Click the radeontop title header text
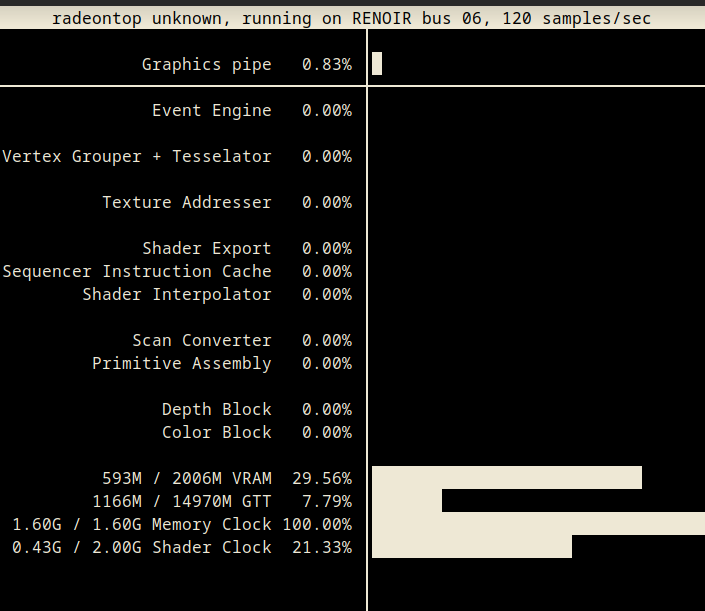705x611 pixels. pyautogui.click(x=352, y=18)
